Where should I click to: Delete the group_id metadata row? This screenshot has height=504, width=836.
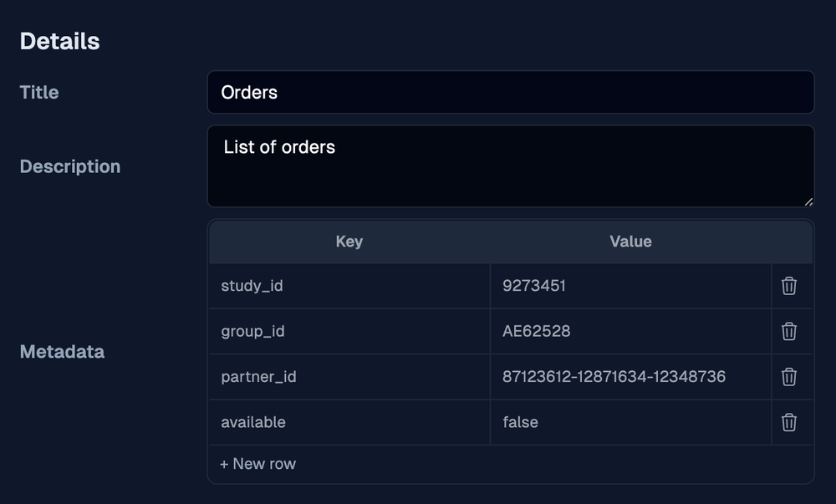[x=788, y=331]
